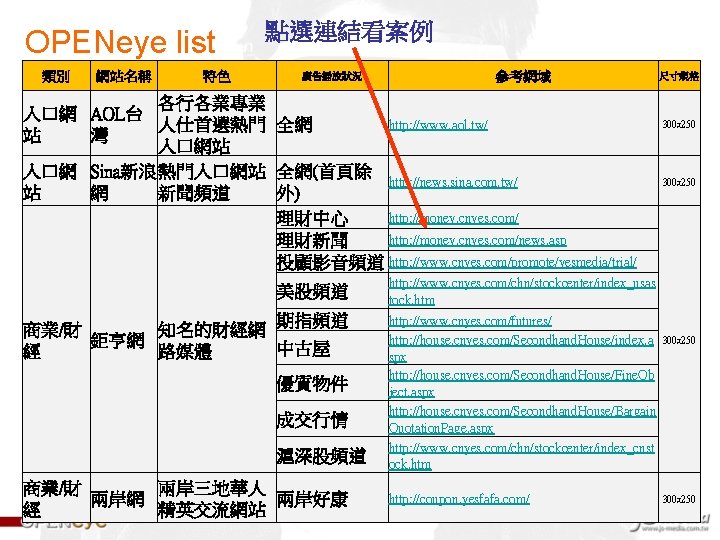Open the stockcenter index_usastock.htm link

(x=522, y=291)
